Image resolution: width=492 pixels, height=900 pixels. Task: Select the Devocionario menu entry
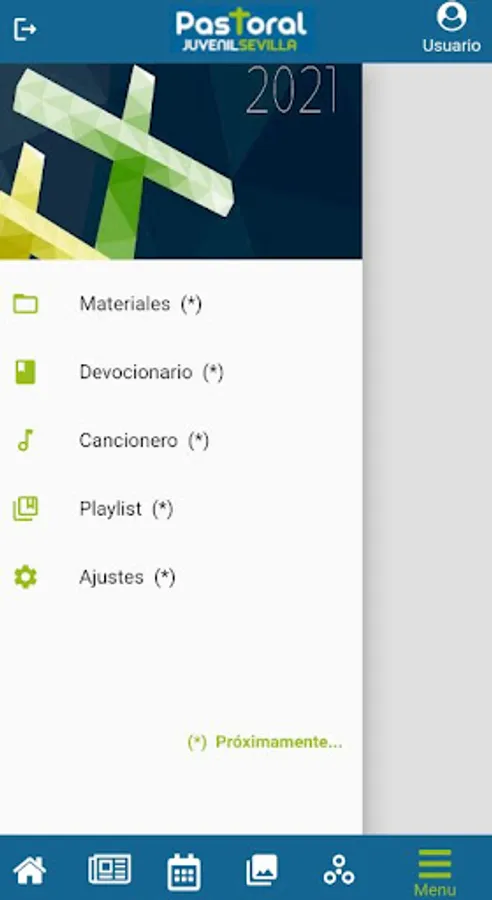coord(181,372)
